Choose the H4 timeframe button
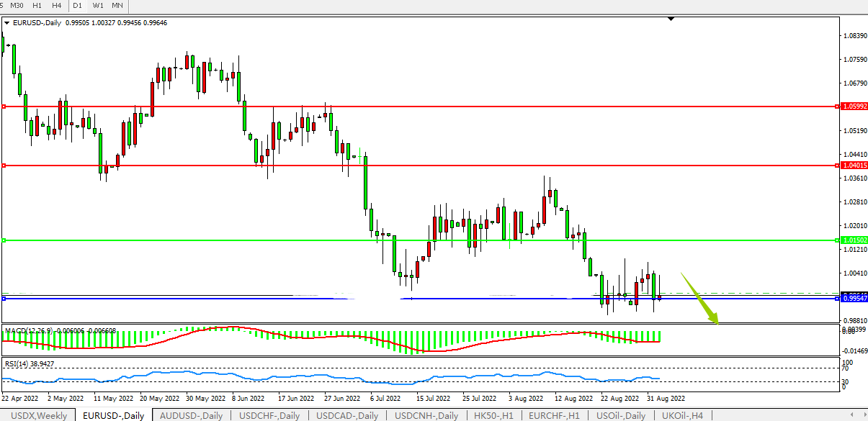868x421 pixels. 57,6
